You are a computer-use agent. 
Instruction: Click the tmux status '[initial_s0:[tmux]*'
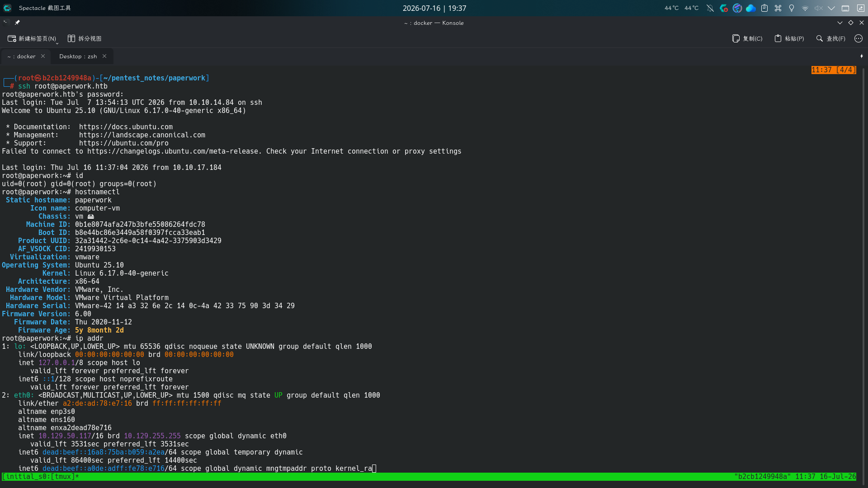pyautogui.click(x=41, y=477)
